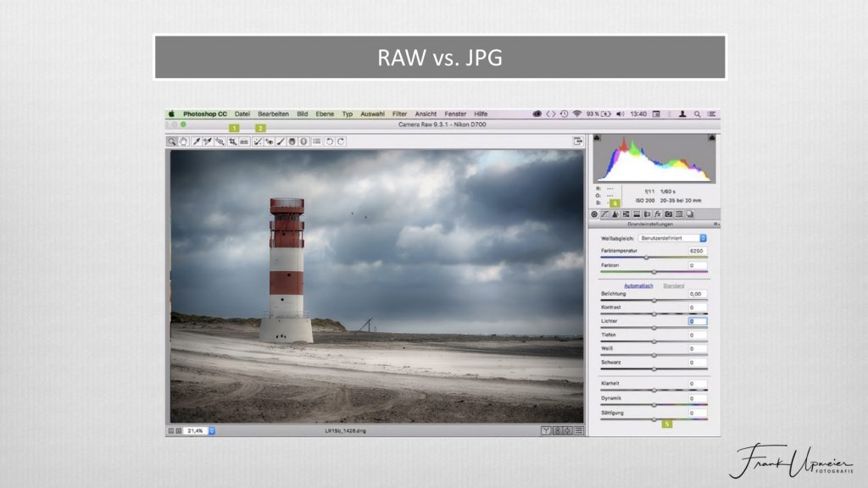The image size is (868, 488).
Task: Select the Radial Filter tool
Action: tap(304, 141)
